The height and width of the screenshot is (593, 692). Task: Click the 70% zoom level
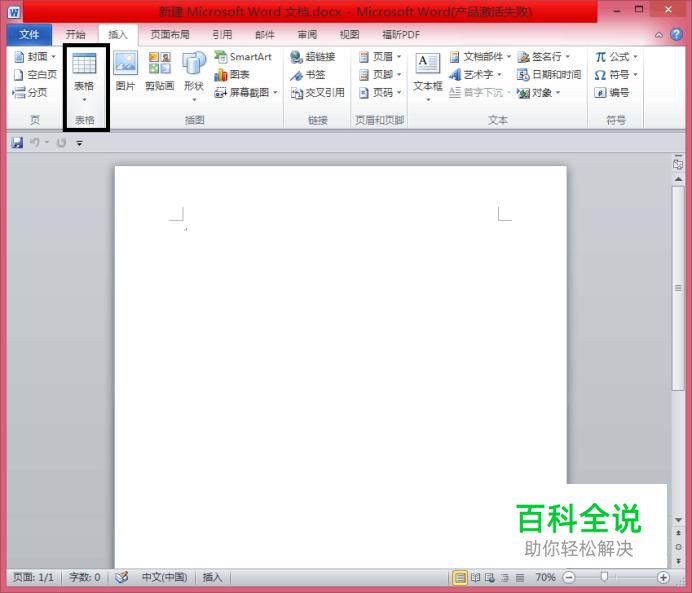point(545,577)
